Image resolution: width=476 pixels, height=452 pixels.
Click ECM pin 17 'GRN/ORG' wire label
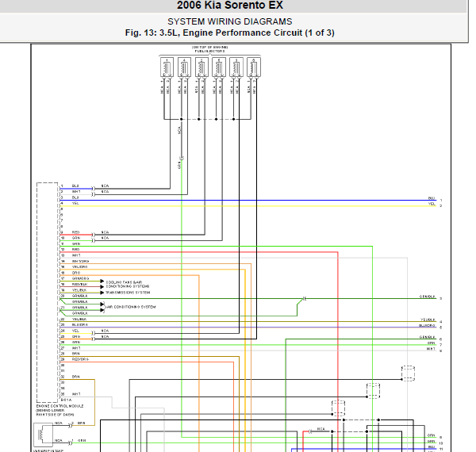[80, 278]
